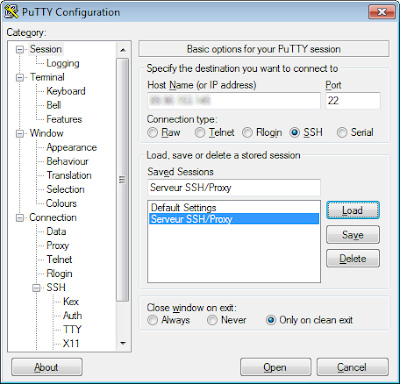Image resolution: width=400 pixels, height=384 pixels.
Task: Open the Auth category
Action: tap(72, 315)
